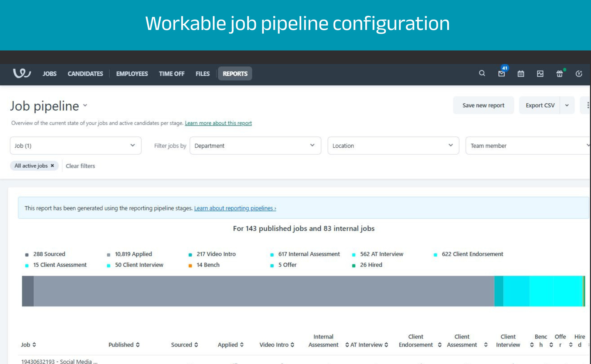
Task: Remove the All active jobs filter chip
Action: pyautogui.click(x=52, y=165)
